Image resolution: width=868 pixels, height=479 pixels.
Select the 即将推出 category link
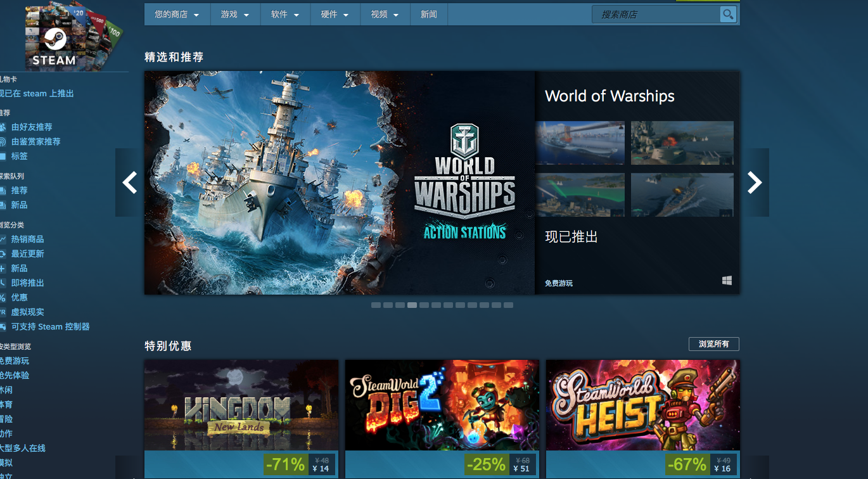click(27, 283)
